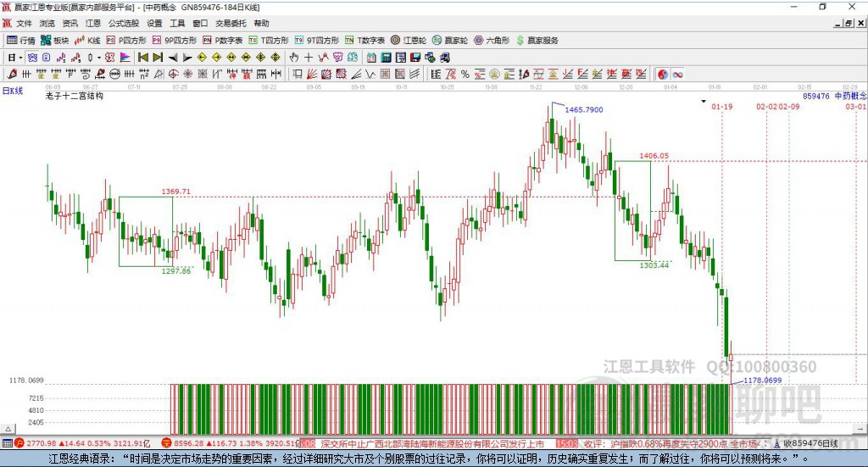Toggle the K线 chart view button
This screenshot has width=868, height=467.
[x=87, y=40]
